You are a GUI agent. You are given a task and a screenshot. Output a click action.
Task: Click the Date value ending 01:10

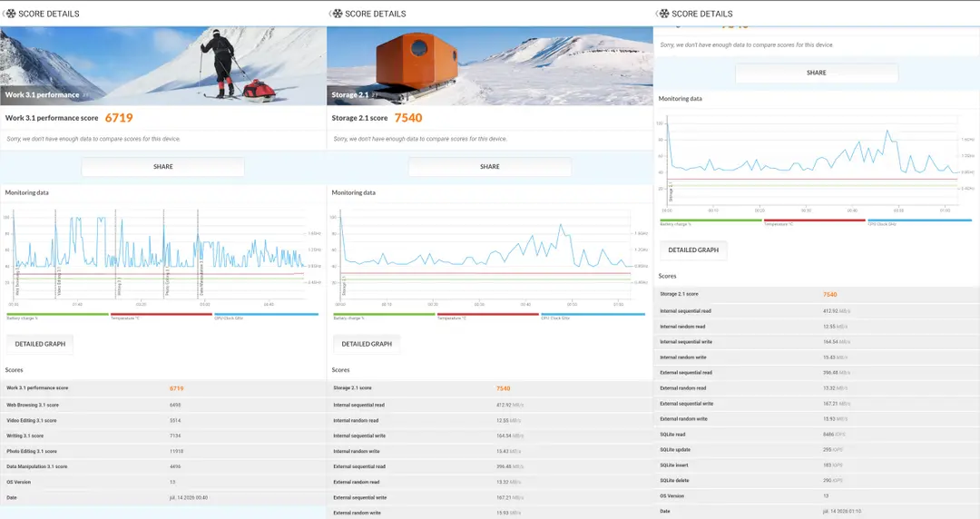[x=842, y=512]
